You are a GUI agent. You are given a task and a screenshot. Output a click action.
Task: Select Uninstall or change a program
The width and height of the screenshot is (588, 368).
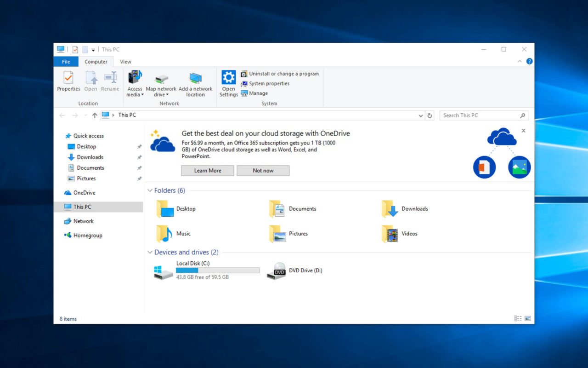click(x=280, y=74)
